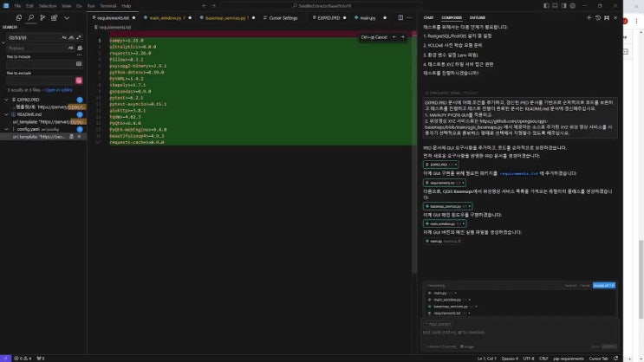Open editor more actions ellipsis
This screenshot has height=362, width=644.
click(x=409, y=18)
